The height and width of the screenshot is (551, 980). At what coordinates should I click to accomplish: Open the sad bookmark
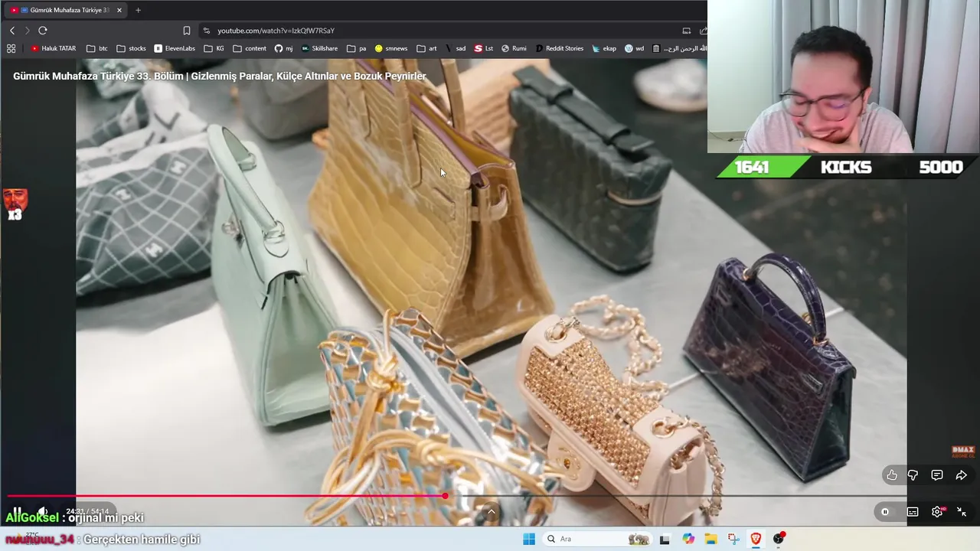pyautogui.click(x=456, y=48)
